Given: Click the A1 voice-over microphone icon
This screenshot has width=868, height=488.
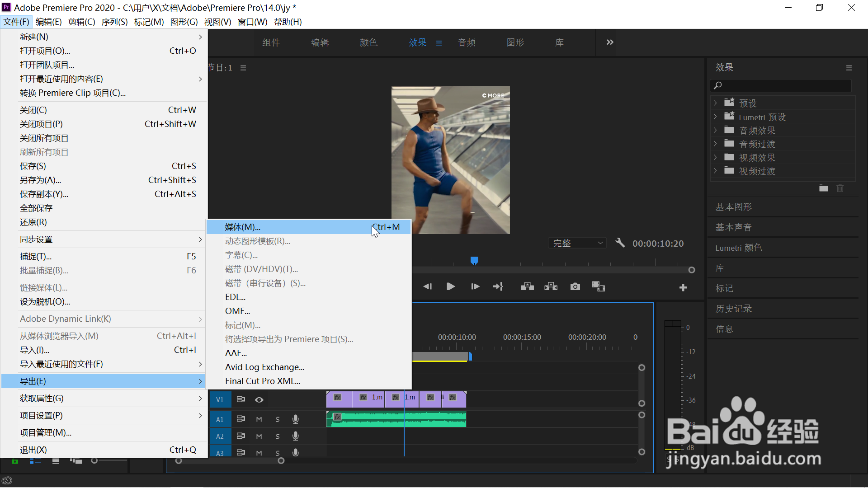Looking at the screenshot, I should click(295, 419).
